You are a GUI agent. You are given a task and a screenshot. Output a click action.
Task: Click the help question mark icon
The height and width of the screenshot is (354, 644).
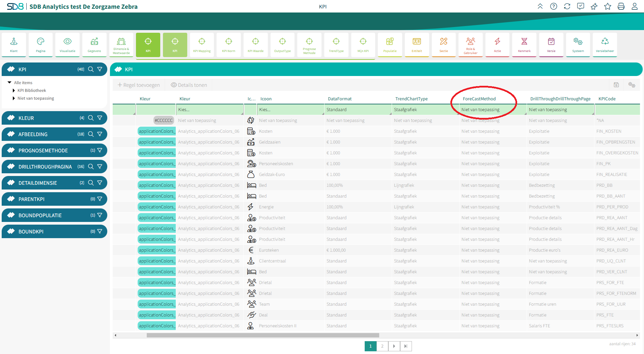(554, 6)
